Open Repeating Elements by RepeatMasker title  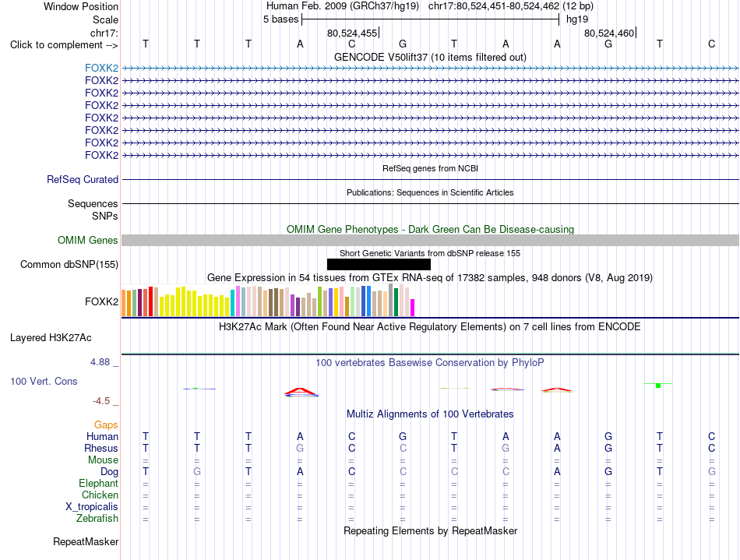coord(430,530)
